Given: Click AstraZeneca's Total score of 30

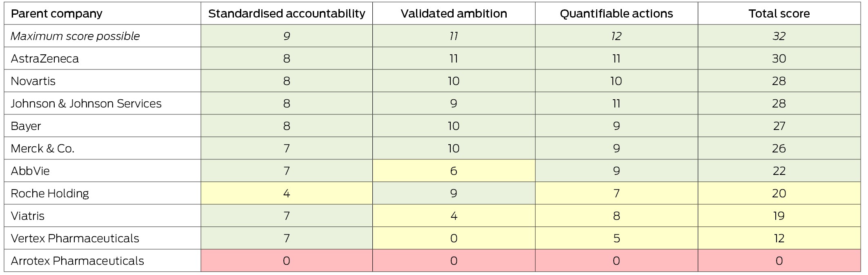Looking at the screenshot, I should pyautogui.click(x=779, y=58).
